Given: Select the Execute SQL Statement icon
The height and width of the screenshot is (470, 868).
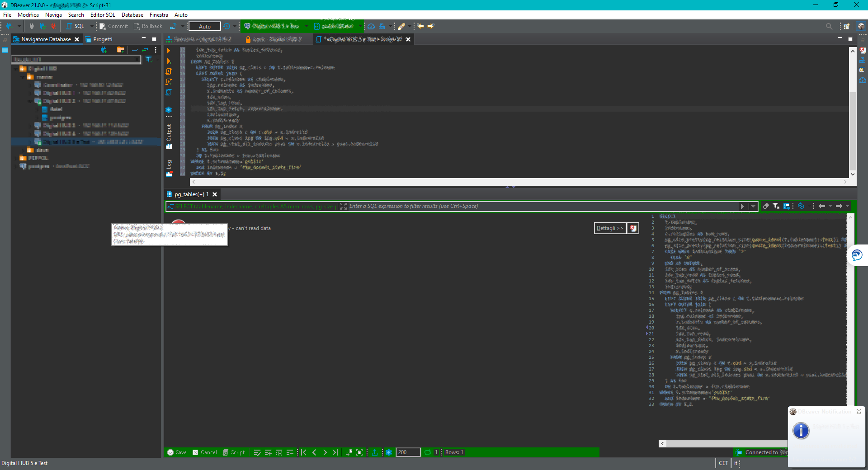Looking at the screenshot, I should (169, 51).
